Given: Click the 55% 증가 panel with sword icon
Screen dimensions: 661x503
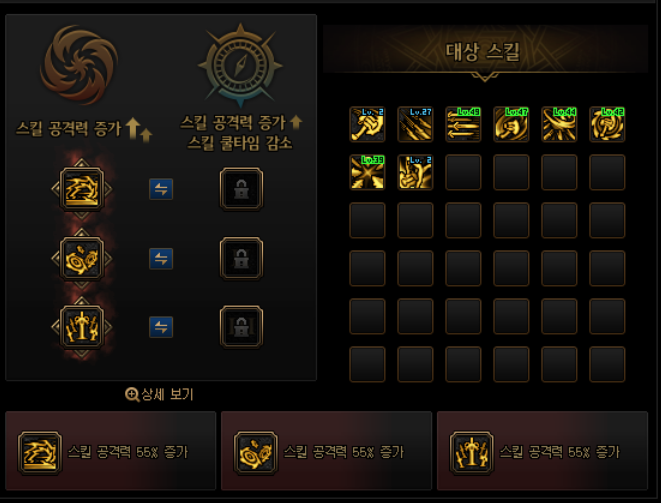Looking at the screenshot, I should click(x=542, y=451).
